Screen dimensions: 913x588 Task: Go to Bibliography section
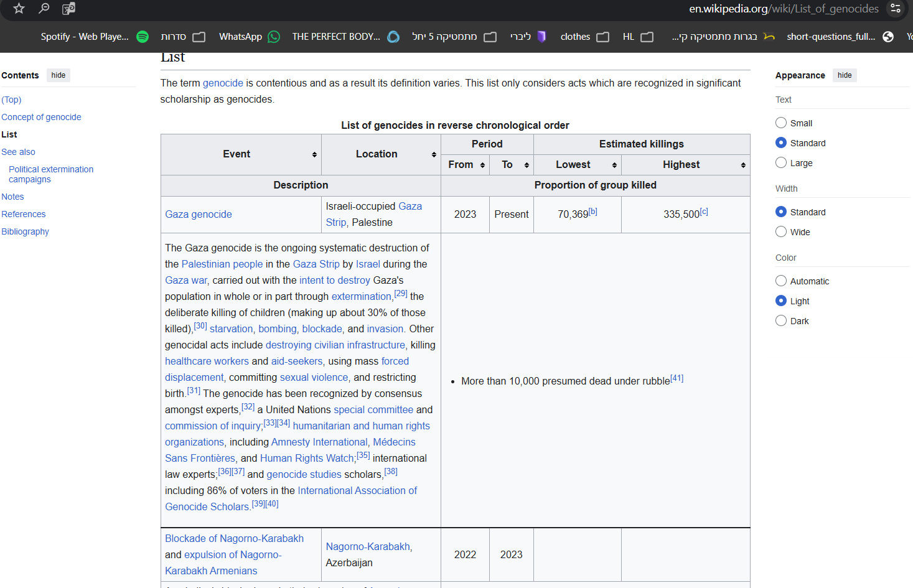point(25,231)
